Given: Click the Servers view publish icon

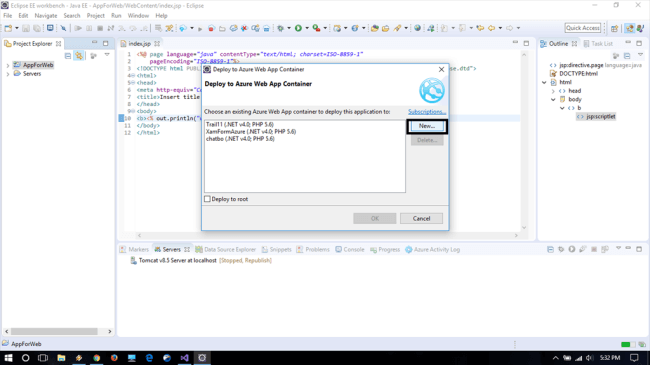Looking at the screenshot, I should pos(605,249).
